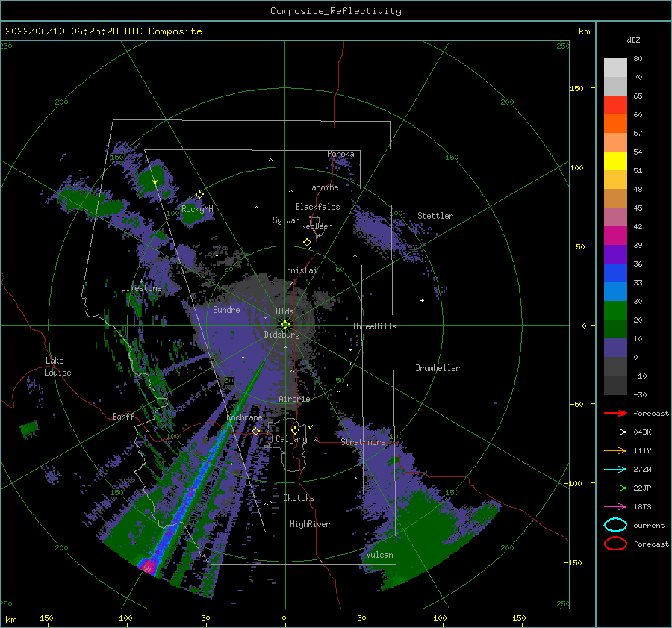
Task: Click the Innisfail label
Action: (302, 270)
